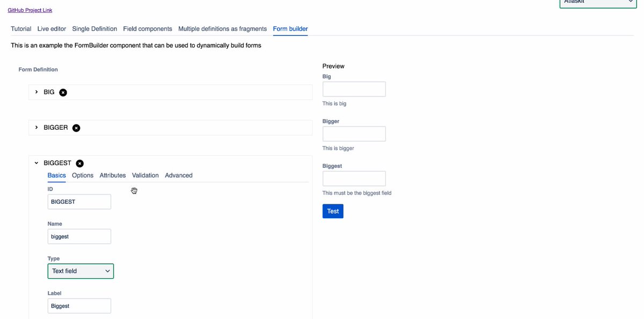Switch to the Live editor tab

click(x=52, y=29)
